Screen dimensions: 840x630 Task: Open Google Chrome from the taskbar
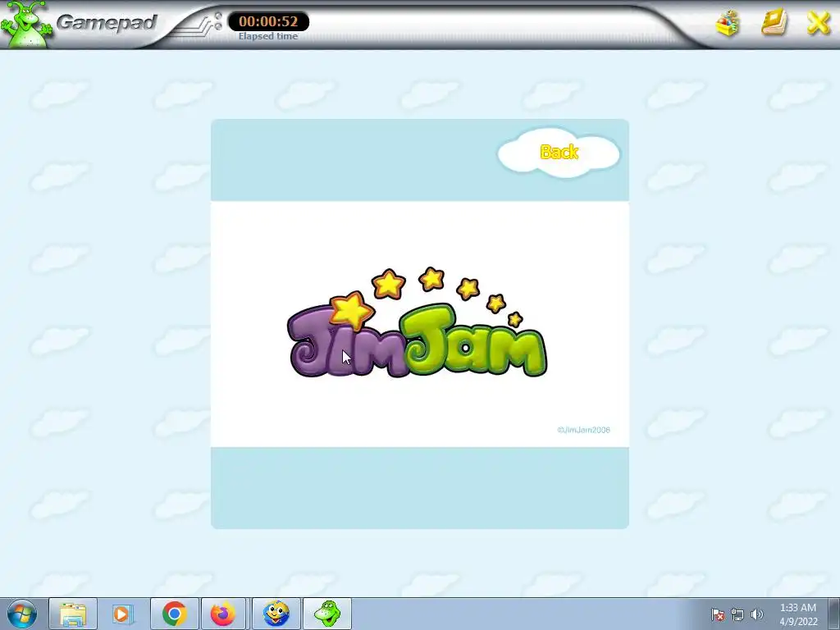click(x=174, y=614)
